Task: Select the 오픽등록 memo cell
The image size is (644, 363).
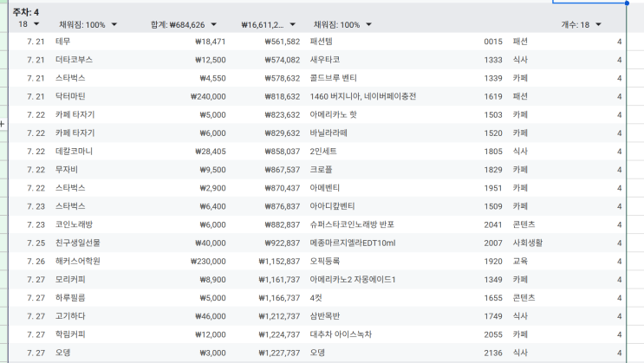Action: 325,261
